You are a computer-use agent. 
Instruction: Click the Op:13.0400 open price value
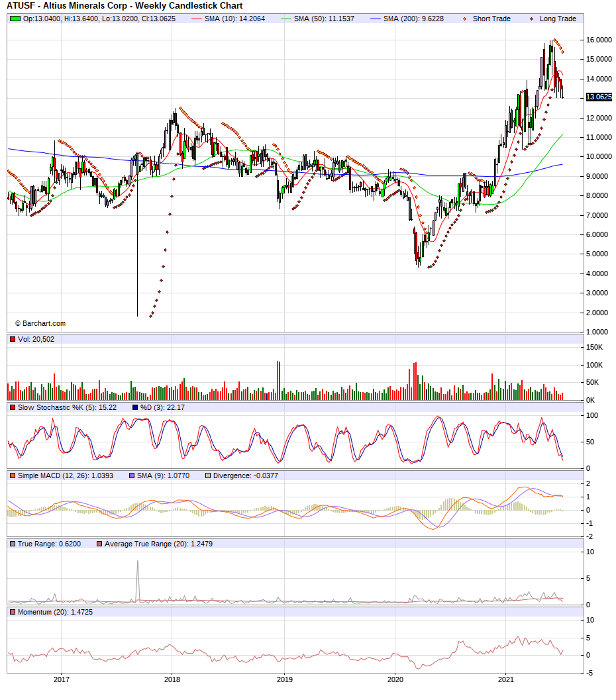click(x=42, y=19)
